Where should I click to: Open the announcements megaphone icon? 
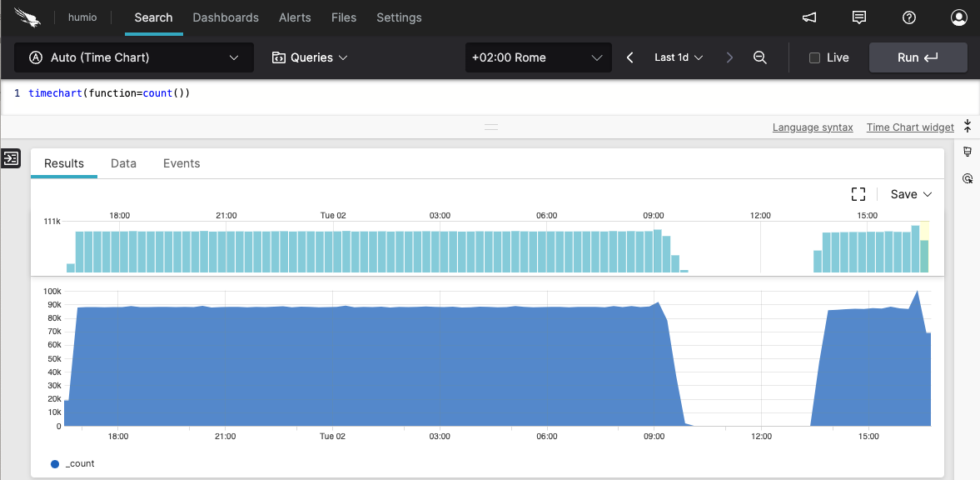[x=808, y=17]
